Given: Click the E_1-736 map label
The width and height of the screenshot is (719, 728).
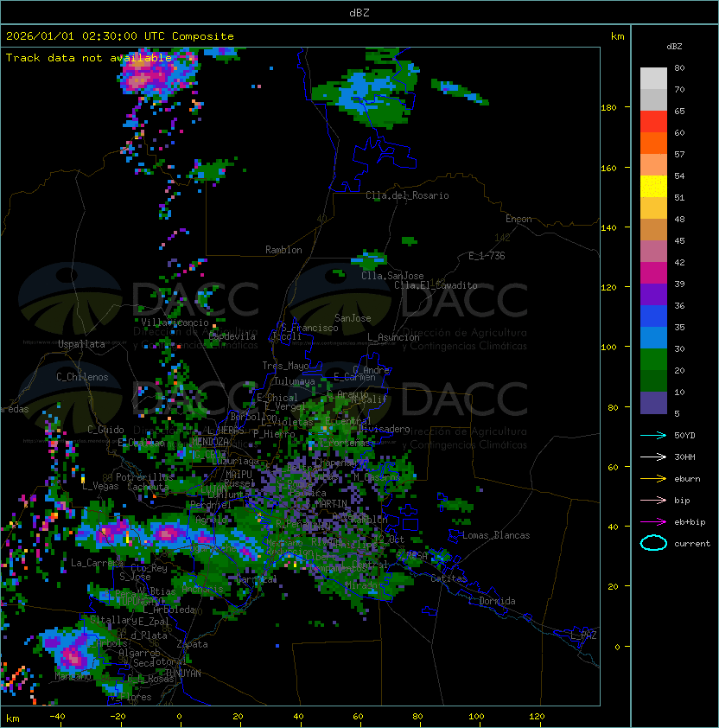Looking at the screenshot, I should (487, 256).
